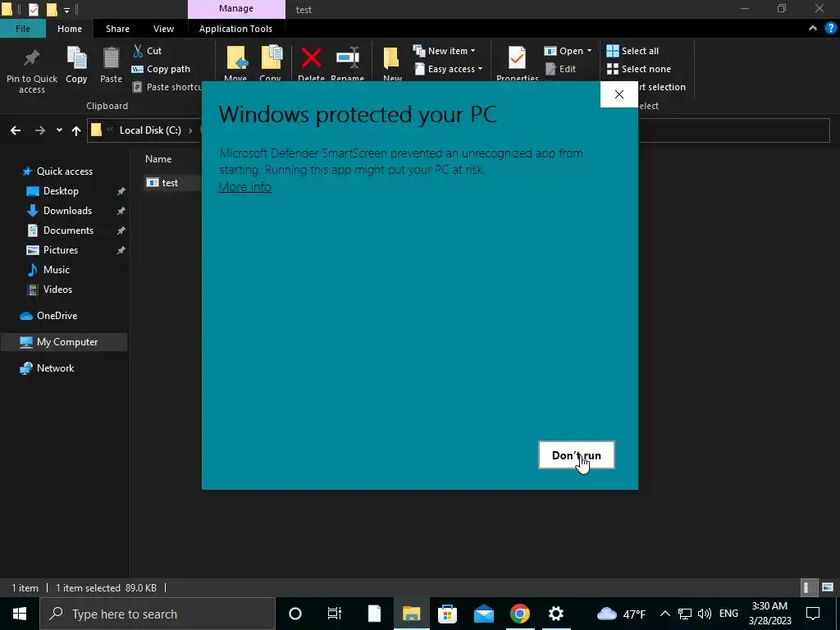The width and height of the screenshot is (840, 630).
Task: Open Downloads in the navigation pane
Action: coord(67,211)
